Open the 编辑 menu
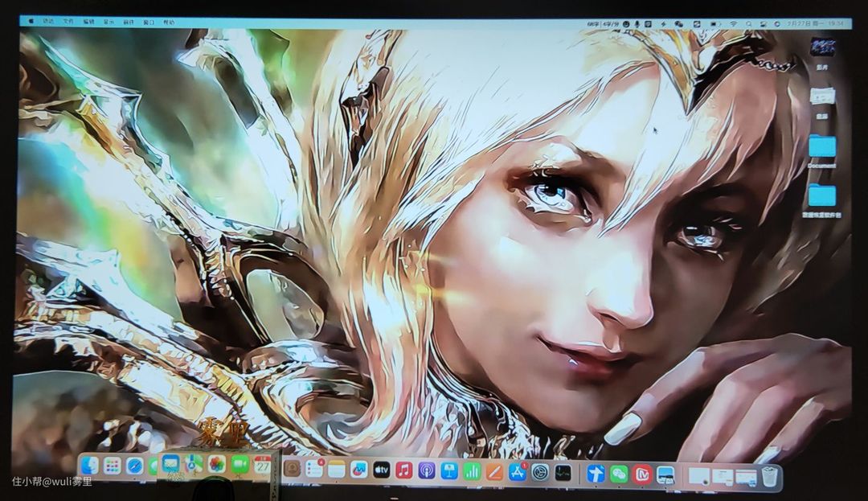This screenshot has width=868, height=501. click(88, 22)
